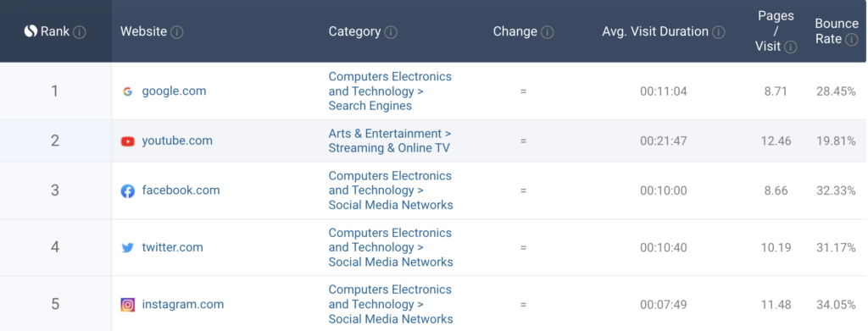This screenshot has height=331, width=868.
Task: Click the info icon beside Rank header
Action: point(80,32)
